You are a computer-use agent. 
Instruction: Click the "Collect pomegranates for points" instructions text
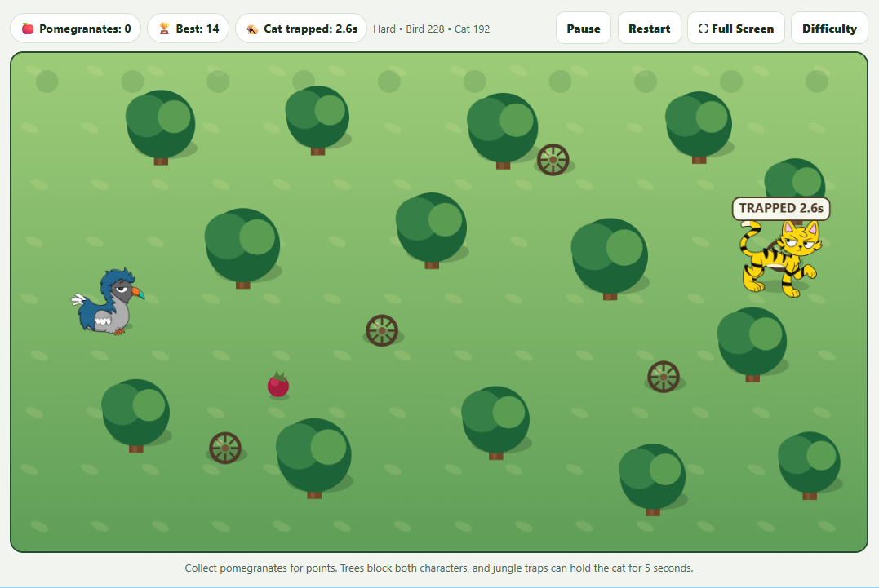[x=439, y=568]
